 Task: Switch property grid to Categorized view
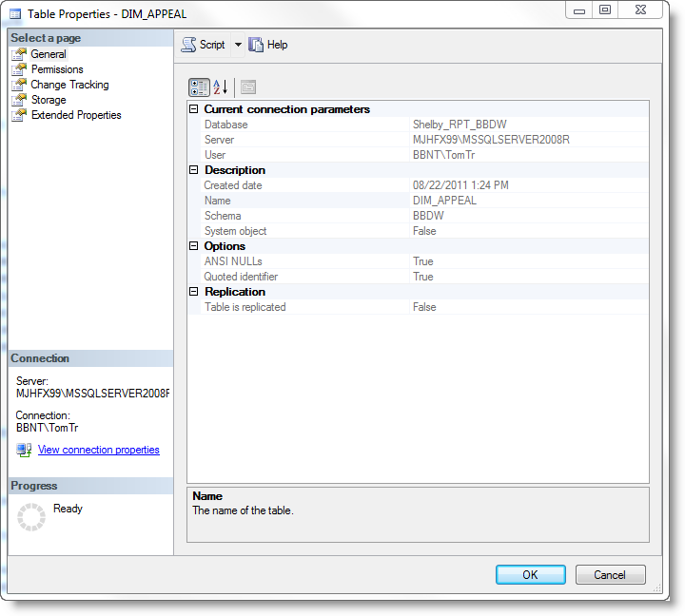pyautogui.click(x=199, y=87)
